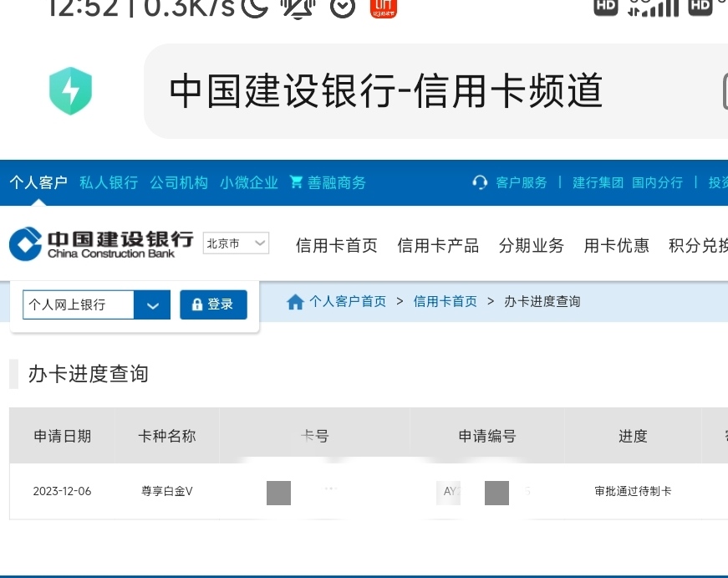Open the 客户服务 link
728x578 pixels.
point(522,182)
